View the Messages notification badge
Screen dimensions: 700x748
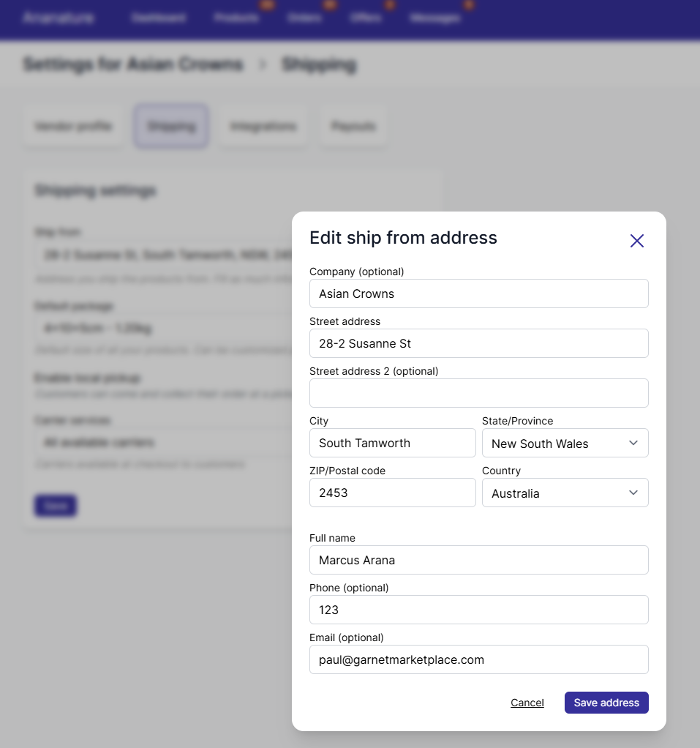pyautogui.click(x=468, y=6)
